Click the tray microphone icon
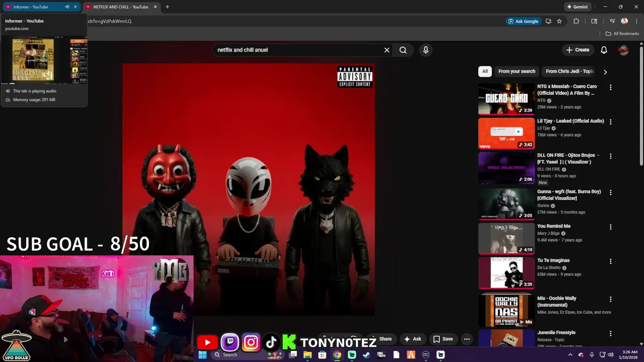Viewport: 644px width, 362px height. point(592,354)
